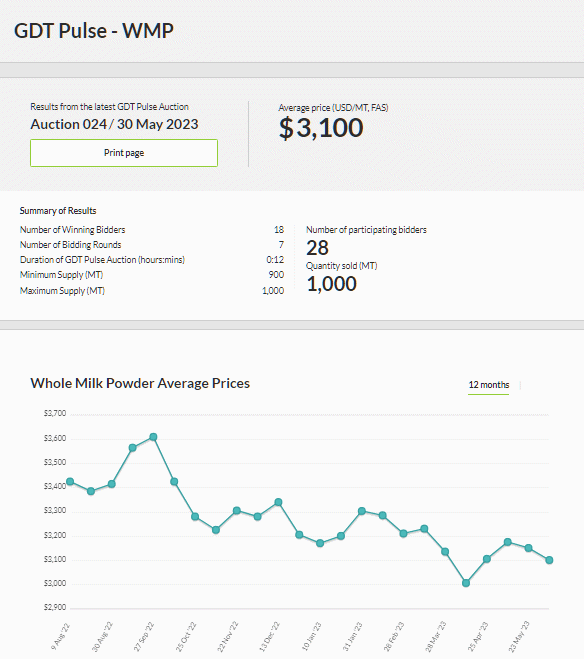Click the Number of participating bidders label
The image size is (584, 659).
pos(366,230)
